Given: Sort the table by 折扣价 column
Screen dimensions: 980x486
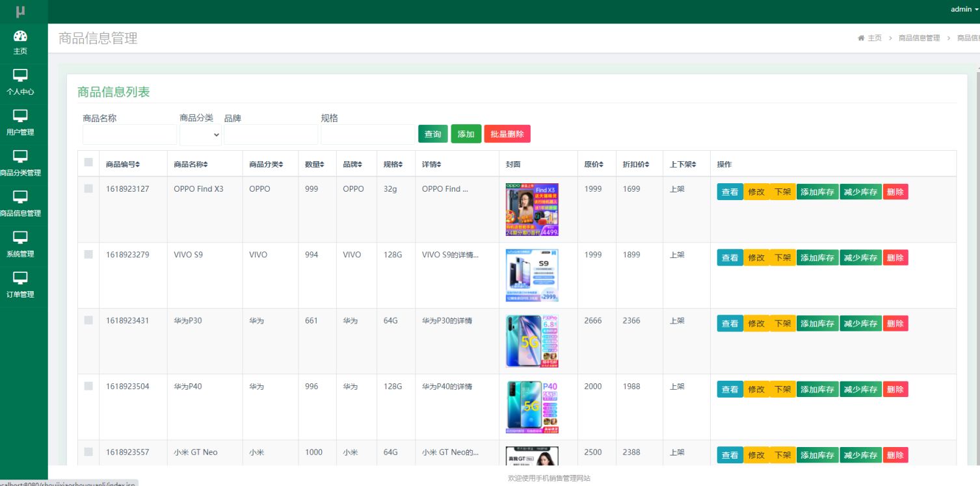Looking at the screenshot, I should 636,164.
